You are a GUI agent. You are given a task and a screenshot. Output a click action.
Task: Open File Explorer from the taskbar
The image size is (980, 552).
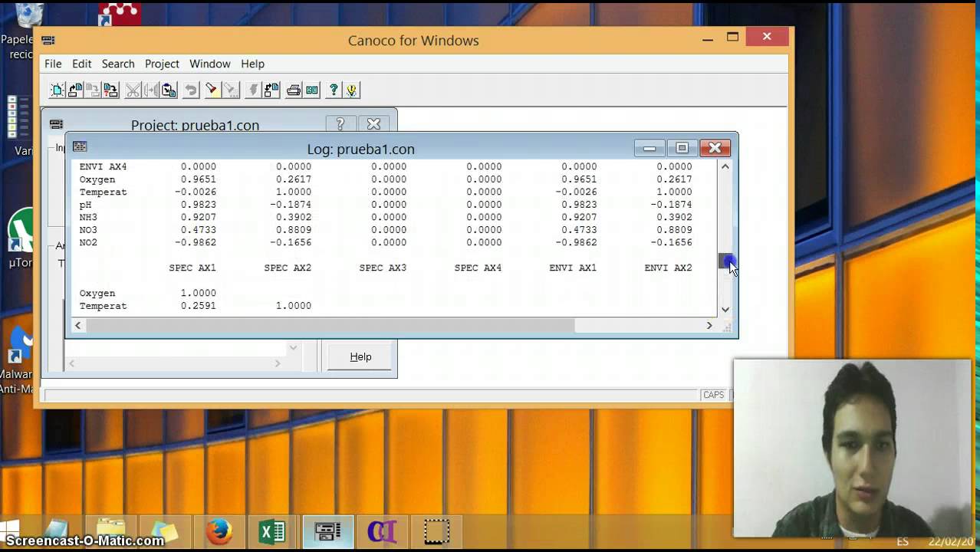click(x=110, y=531)
